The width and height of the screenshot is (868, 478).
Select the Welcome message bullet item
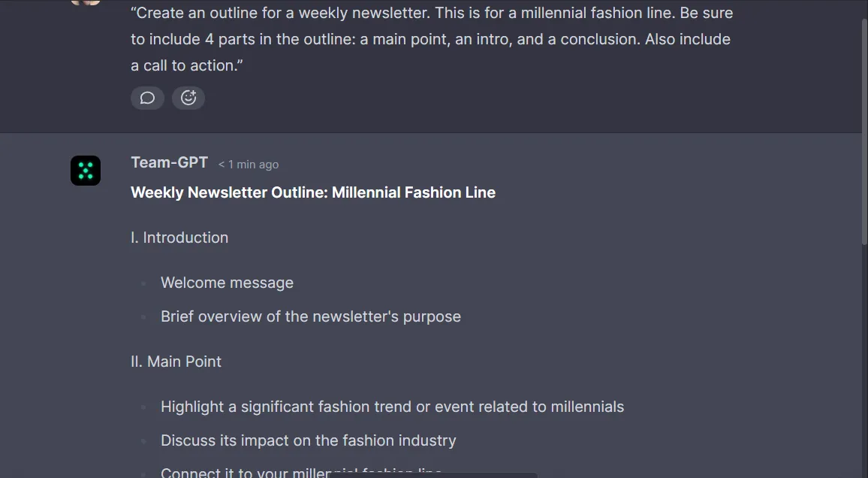click(x=227, y=283)
